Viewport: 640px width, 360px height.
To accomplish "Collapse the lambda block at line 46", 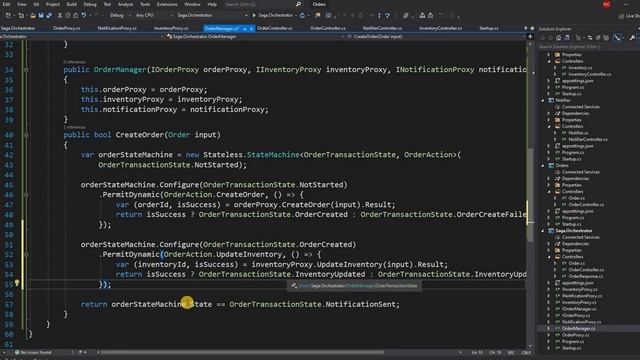I will coord(26,195).
